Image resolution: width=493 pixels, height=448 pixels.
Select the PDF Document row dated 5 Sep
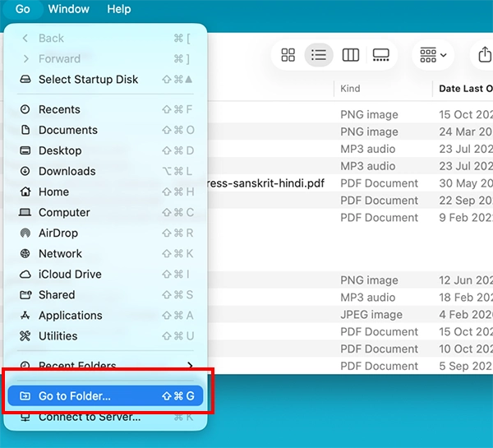click(x=350, y=366)
